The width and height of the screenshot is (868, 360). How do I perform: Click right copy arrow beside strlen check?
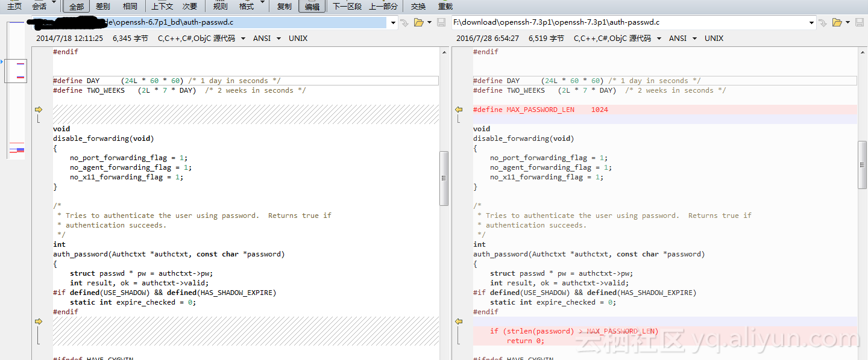459,321
